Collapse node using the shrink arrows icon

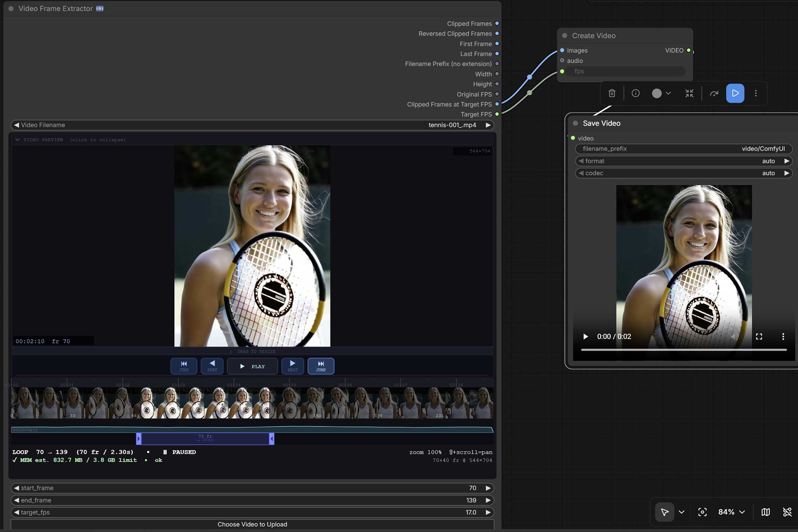[689, 93]
